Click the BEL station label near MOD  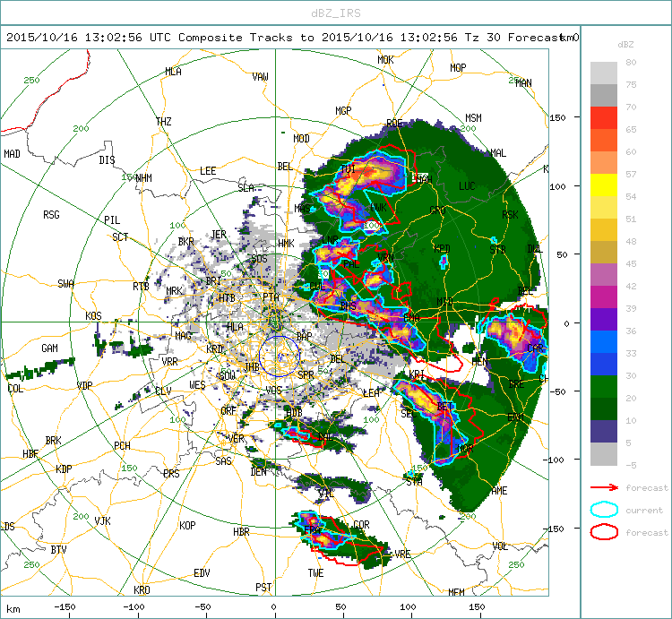click(x=285, y=167)
